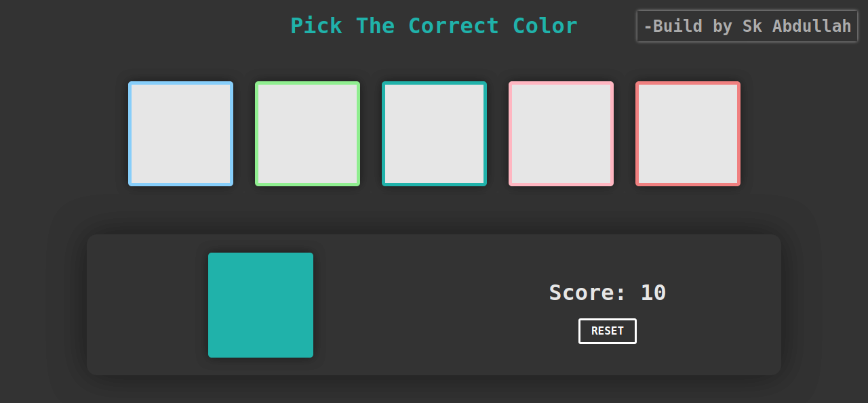Screen dimensions: 868x403
Task: Pick the light blue bordered box
Action: pyautogui.click(x=180, y=133)
